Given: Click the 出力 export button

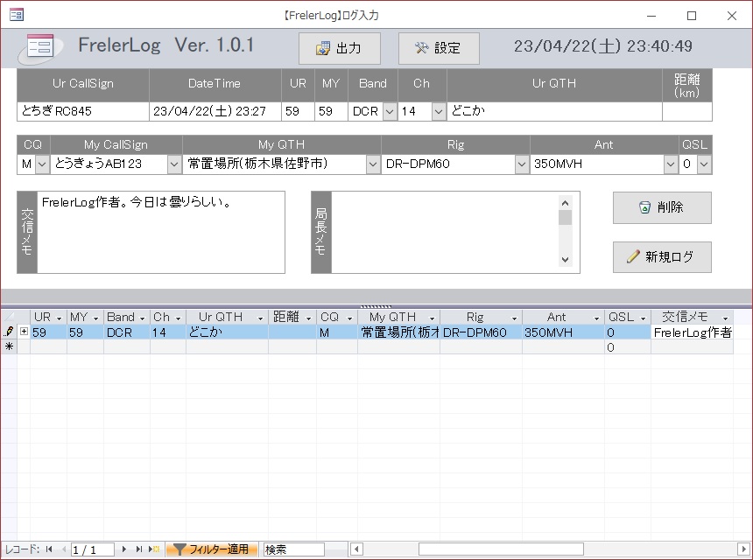Looking at the screenshot, I should coord(340,48).
